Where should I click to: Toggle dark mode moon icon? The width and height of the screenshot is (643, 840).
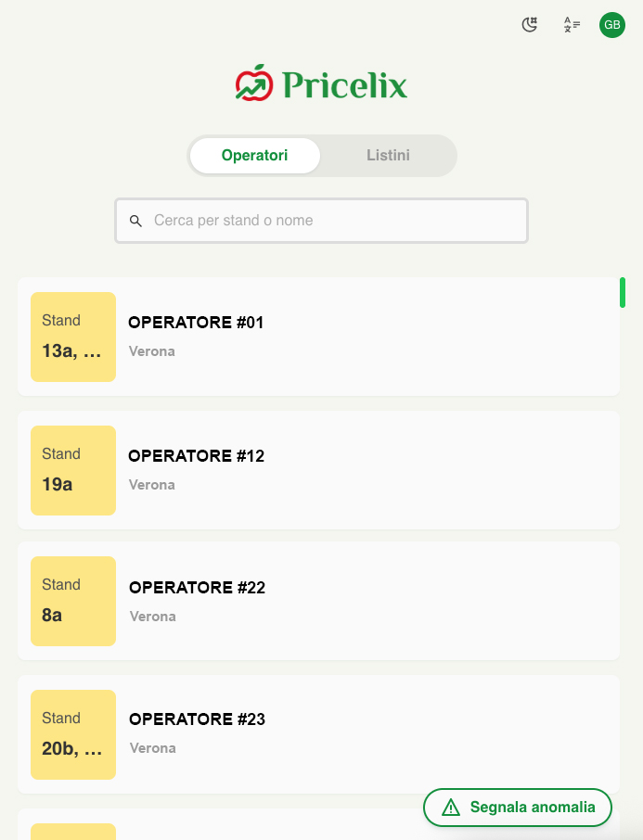(x=530, y=25)
